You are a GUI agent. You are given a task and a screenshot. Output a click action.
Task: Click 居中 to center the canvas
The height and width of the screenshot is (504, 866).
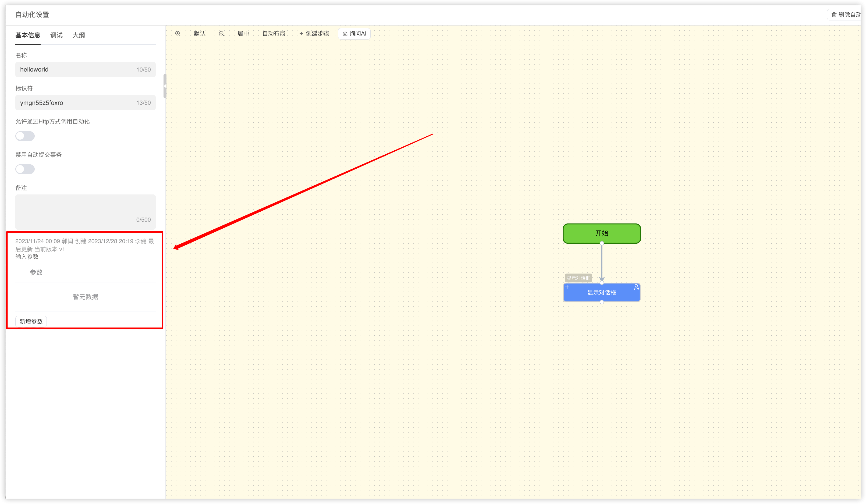(x=243, y=34)
